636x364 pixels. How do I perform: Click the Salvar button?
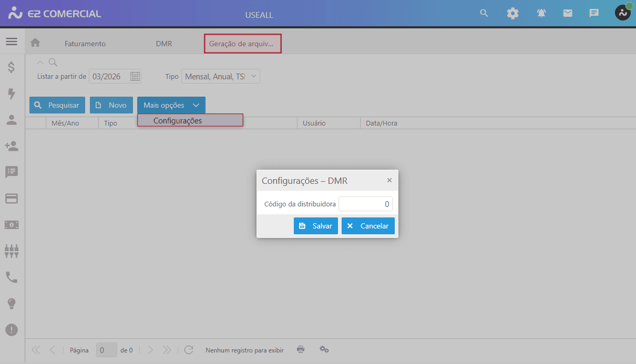(x=315, y=226)
